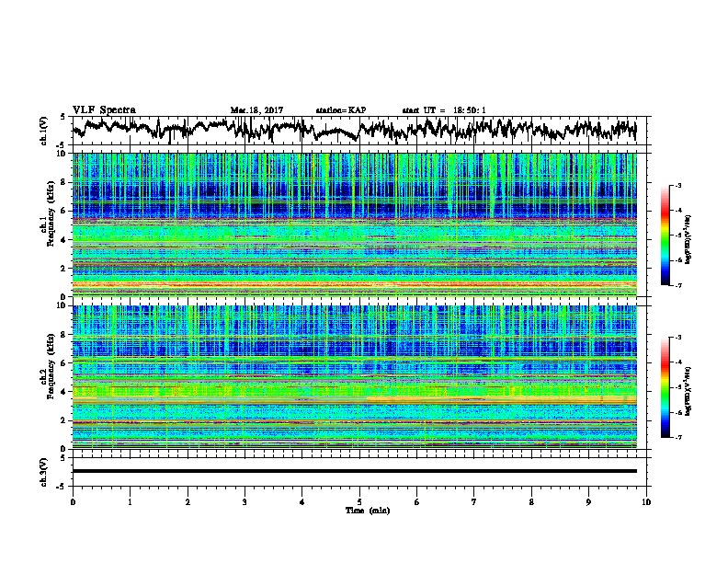Click the "9" tick on the time axis

tap(588, 502)
